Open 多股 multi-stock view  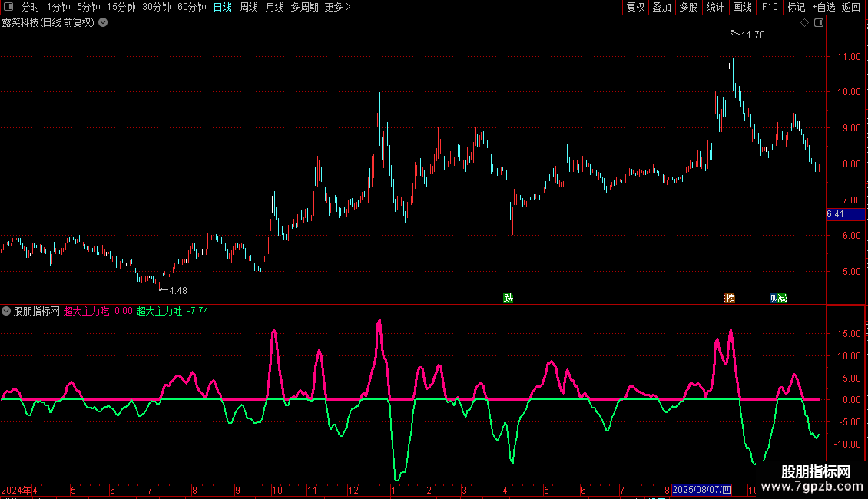(x=689, y=7)
